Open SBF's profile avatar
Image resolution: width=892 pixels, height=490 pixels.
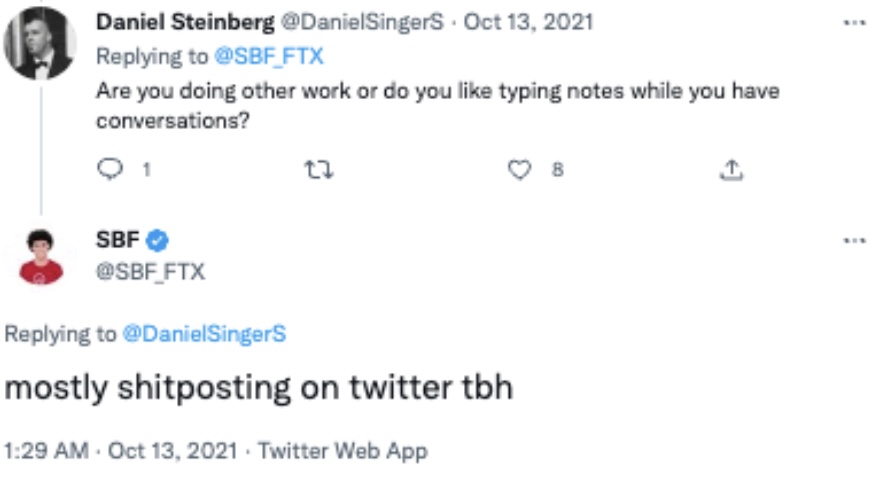point(41,257)
